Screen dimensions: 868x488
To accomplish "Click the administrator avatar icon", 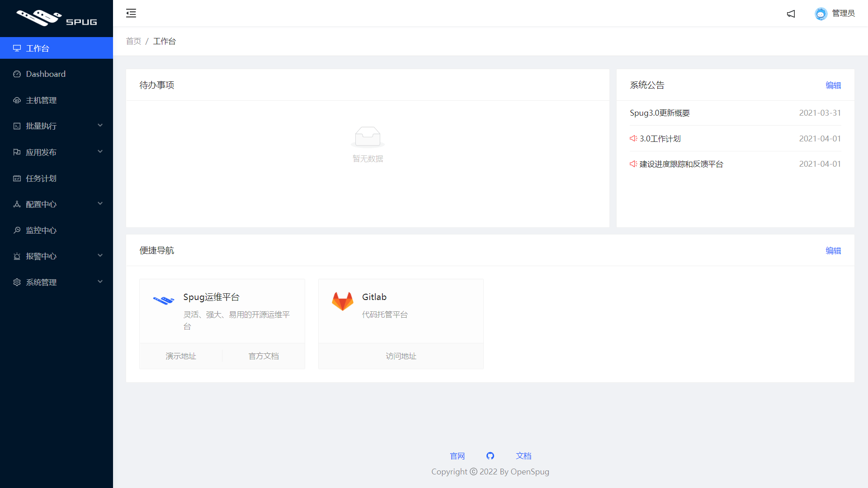I will pos(821,14).
